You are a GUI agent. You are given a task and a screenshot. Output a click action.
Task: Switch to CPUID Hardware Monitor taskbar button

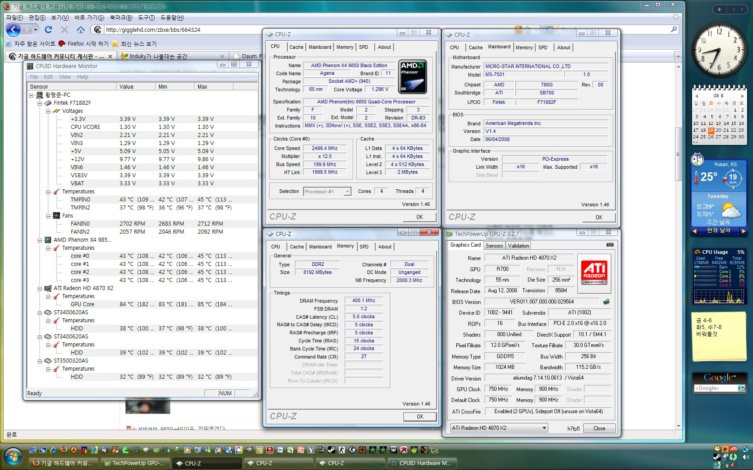[x=421, y=463]
